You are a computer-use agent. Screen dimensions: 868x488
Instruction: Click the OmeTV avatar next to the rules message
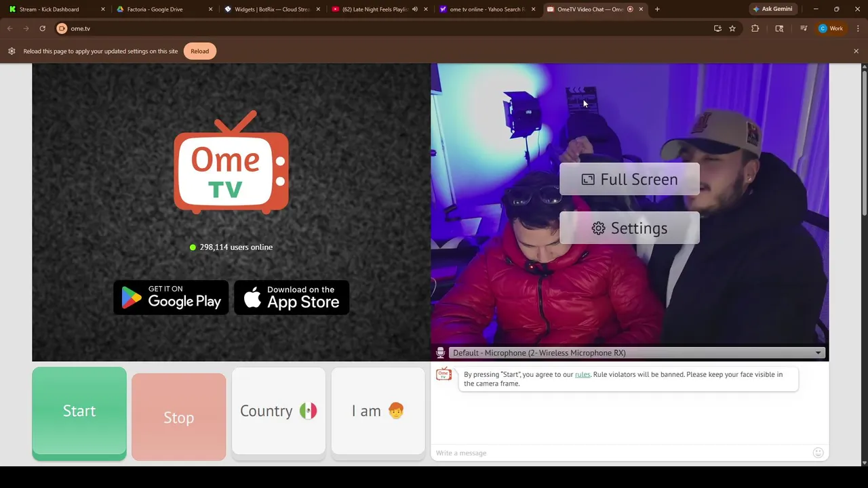[444, 374]
